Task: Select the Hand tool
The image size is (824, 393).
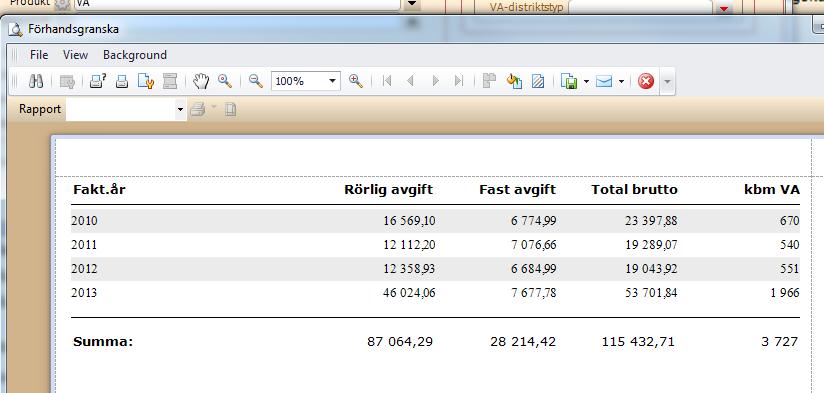Action: (200, 81)
